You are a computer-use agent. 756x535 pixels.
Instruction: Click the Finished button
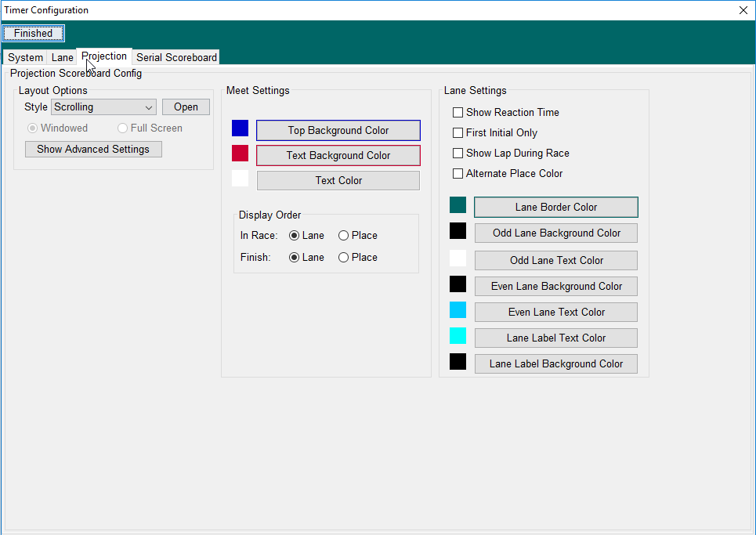pos(33,34)
